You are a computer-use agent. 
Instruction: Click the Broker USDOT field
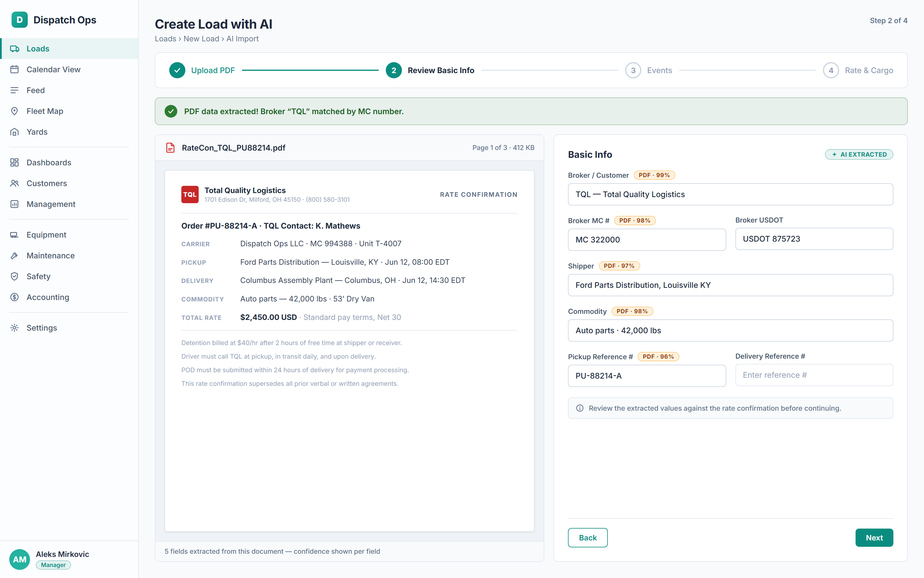pos(814,239)
